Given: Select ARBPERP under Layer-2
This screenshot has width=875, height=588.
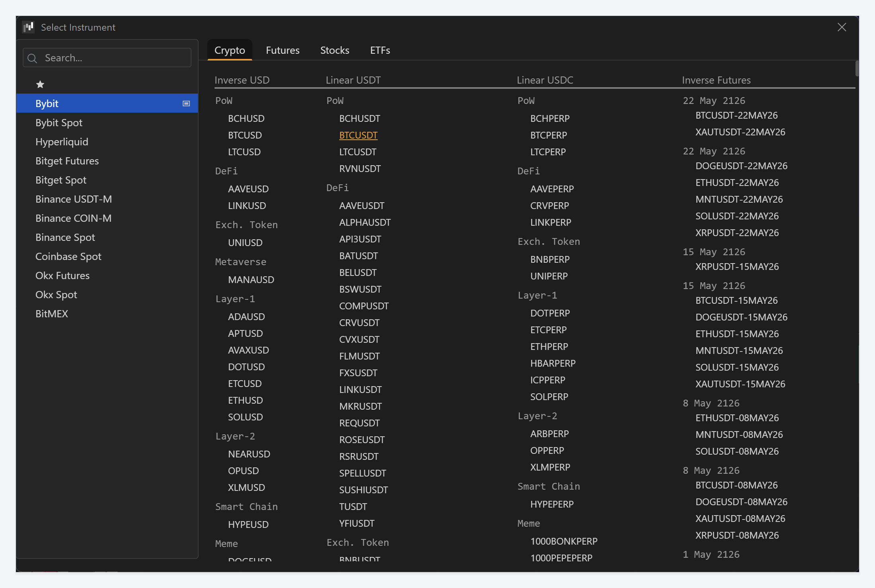Looking at the screenshot, I should [x=550, y=434].
